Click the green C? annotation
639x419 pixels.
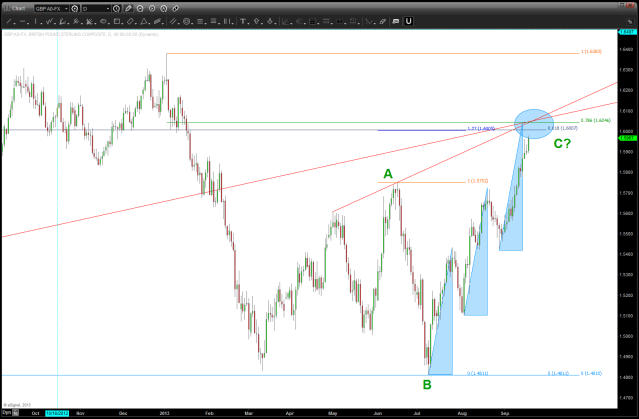(x=562, y=143)
